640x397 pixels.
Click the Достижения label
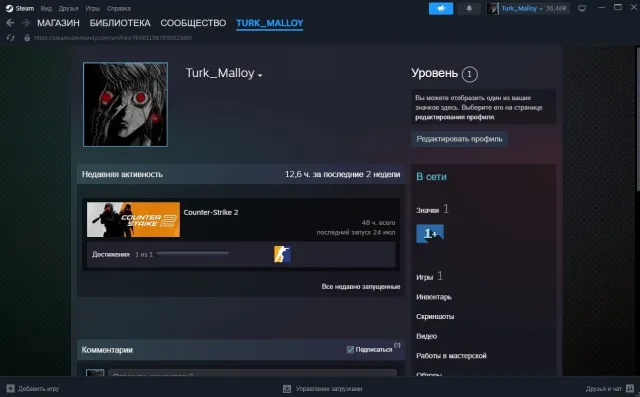coord(111,254)
